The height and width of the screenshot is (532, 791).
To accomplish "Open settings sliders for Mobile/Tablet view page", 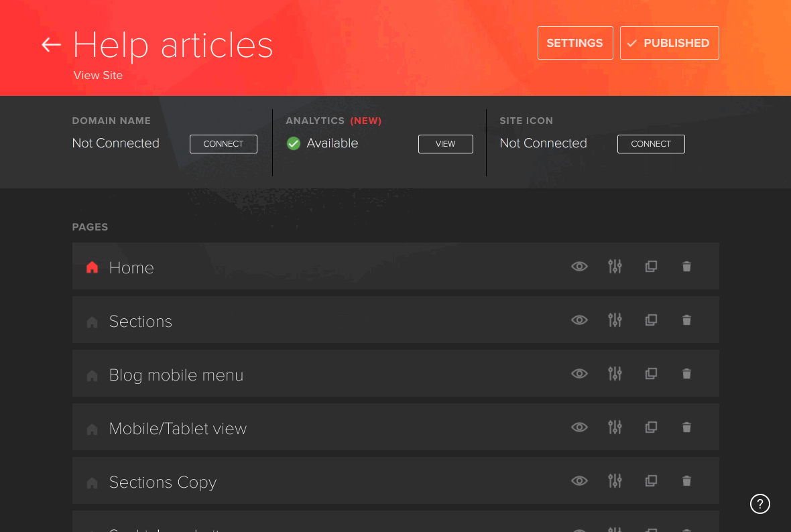I will click(615, 427).
